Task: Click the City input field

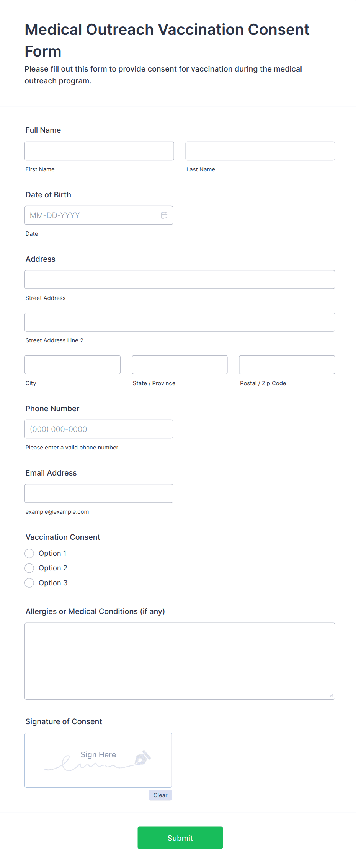Action: pyautogui.click(x=72, y=365)
